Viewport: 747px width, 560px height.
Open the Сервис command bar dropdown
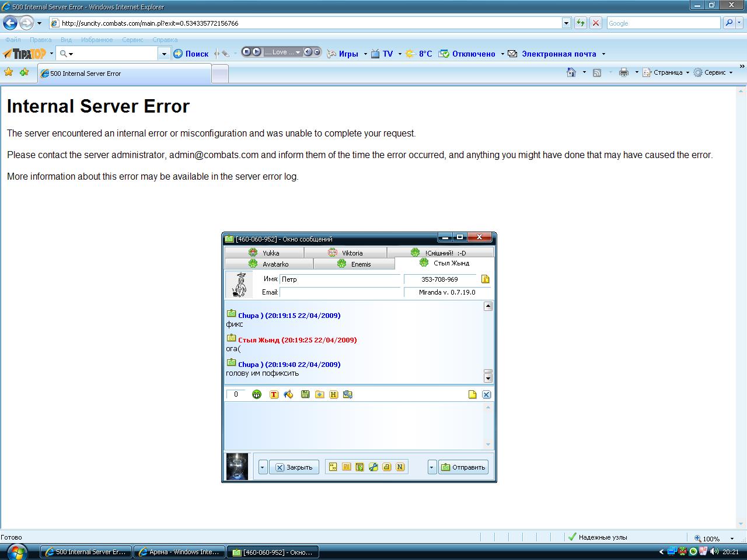[713, 73]
